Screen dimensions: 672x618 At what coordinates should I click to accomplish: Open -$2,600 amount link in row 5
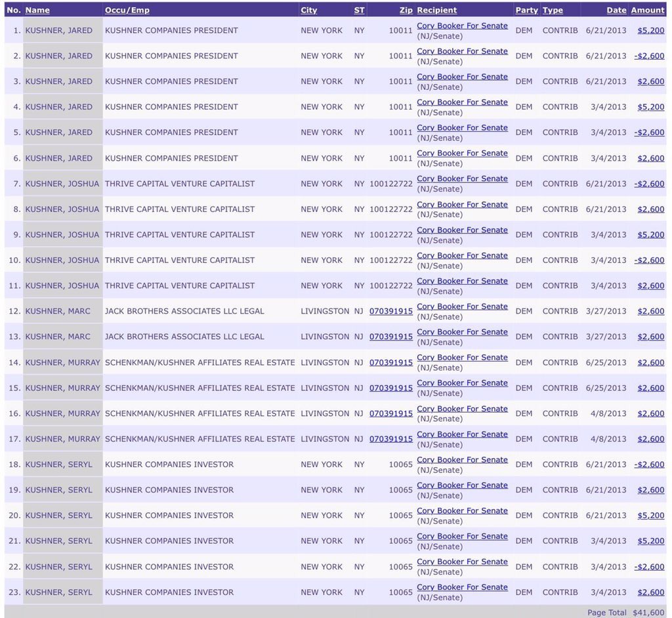coord(649,133)
